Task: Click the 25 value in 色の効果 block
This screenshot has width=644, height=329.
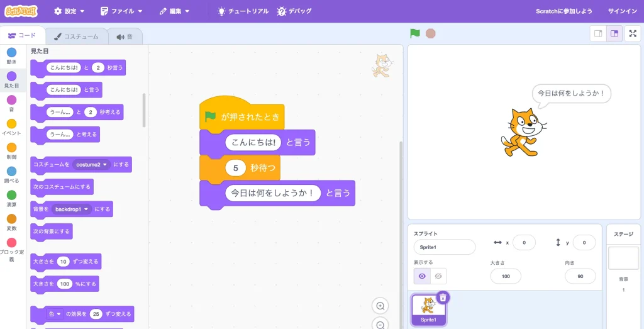Action: click(x=96, y=314)
